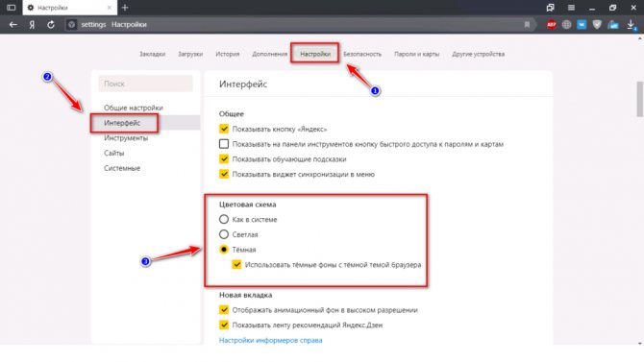Viewport: 644px width, 362px height.
Task: Open История section
Action: (228, 54)
